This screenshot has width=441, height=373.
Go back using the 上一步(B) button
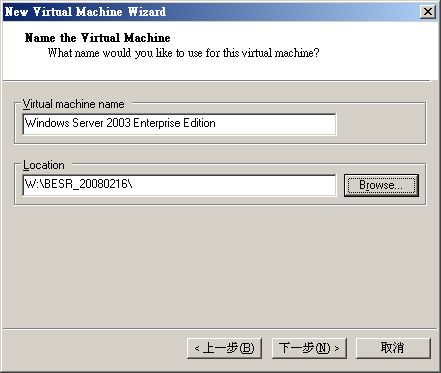[224, 348]
